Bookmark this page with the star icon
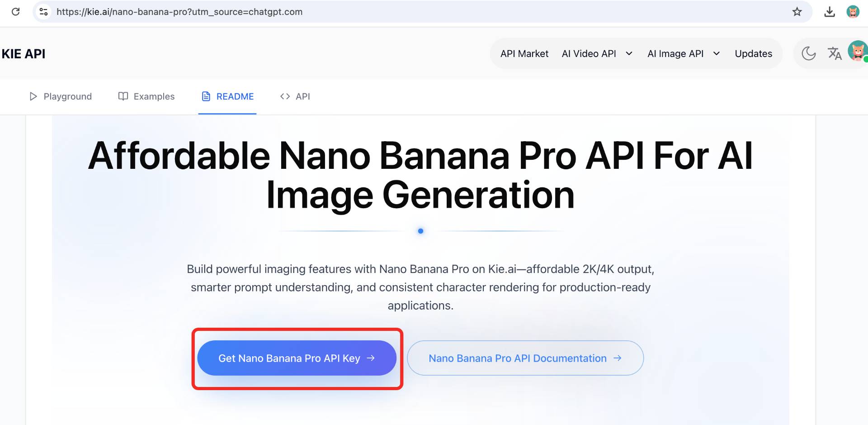The height and width of the screenshot is (425, 868). (x=797, y=12)
